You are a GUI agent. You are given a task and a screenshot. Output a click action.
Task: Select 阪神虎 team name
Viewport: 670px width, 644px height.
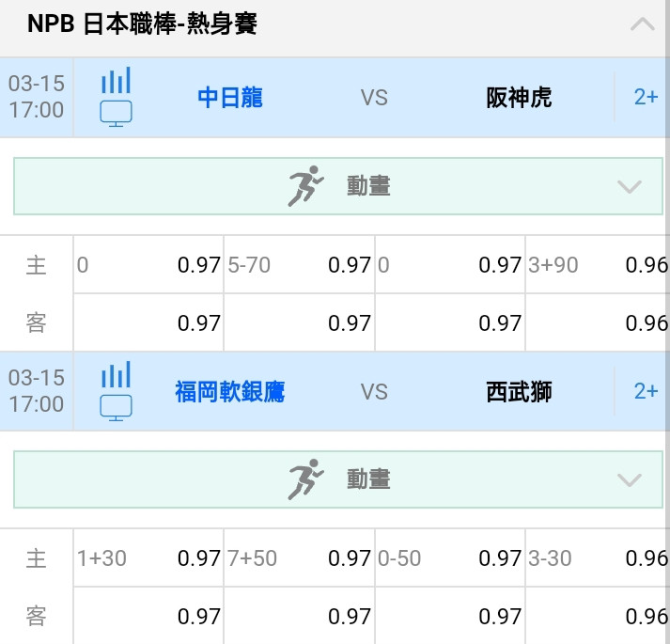519,98
